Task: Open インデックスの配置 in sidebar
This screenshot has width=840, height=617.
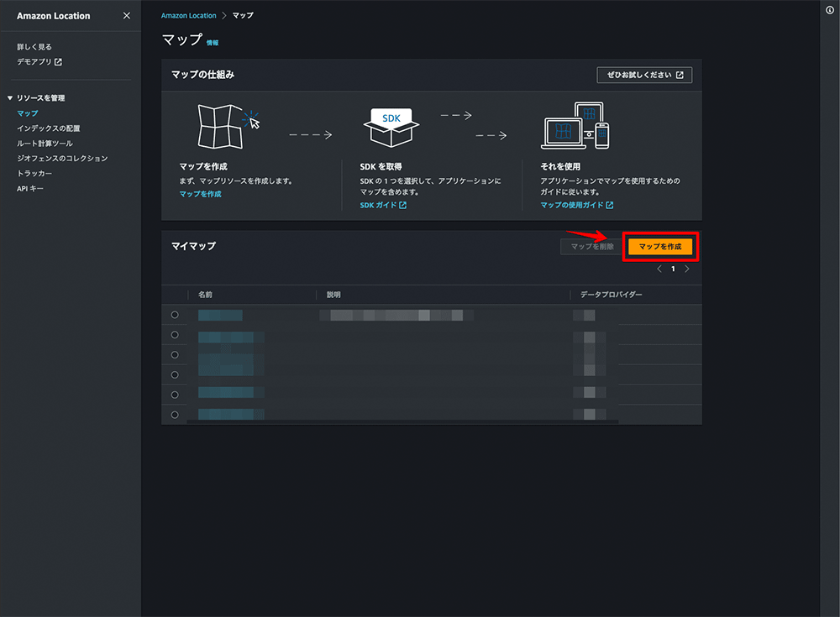Action: (48, 128)
